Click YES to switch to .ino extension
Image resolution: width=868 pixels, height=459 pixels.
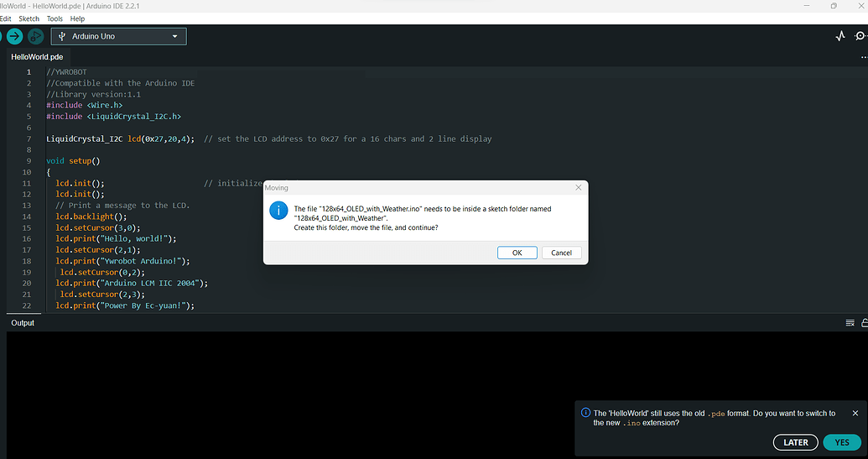click(842, 442)
